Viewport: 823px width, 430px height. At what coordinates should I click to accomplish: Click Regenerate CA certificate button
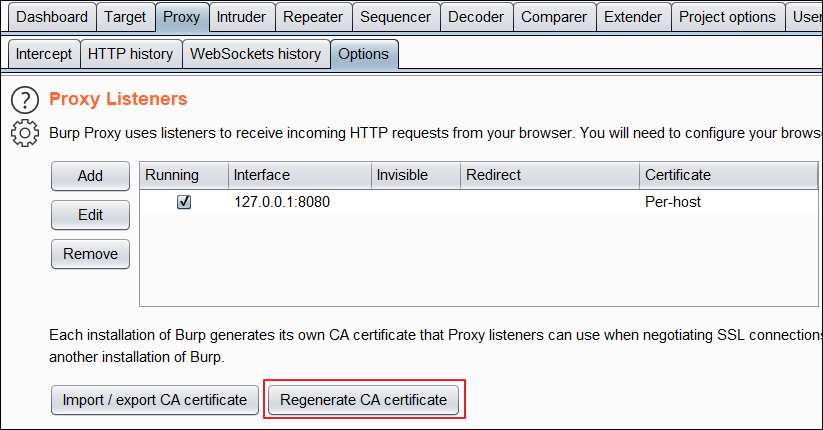364,400
